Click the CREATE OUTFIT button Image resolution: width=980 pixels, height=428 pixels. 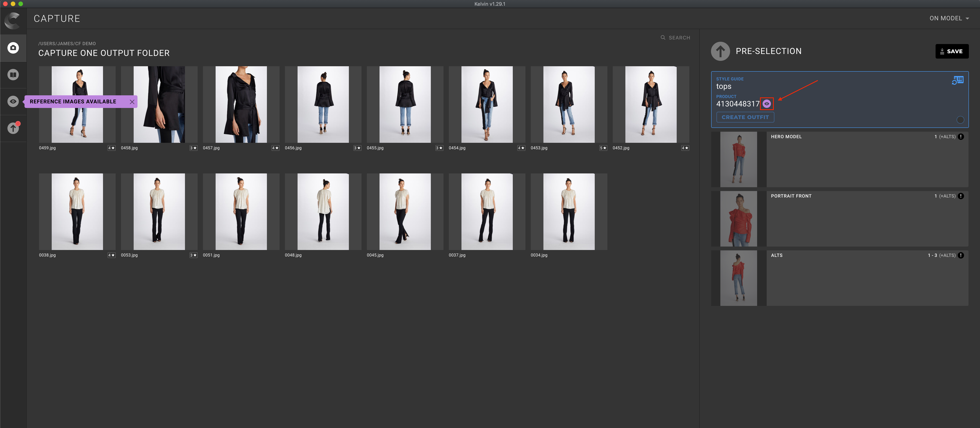pyautogui.click(x=745, y=117)
